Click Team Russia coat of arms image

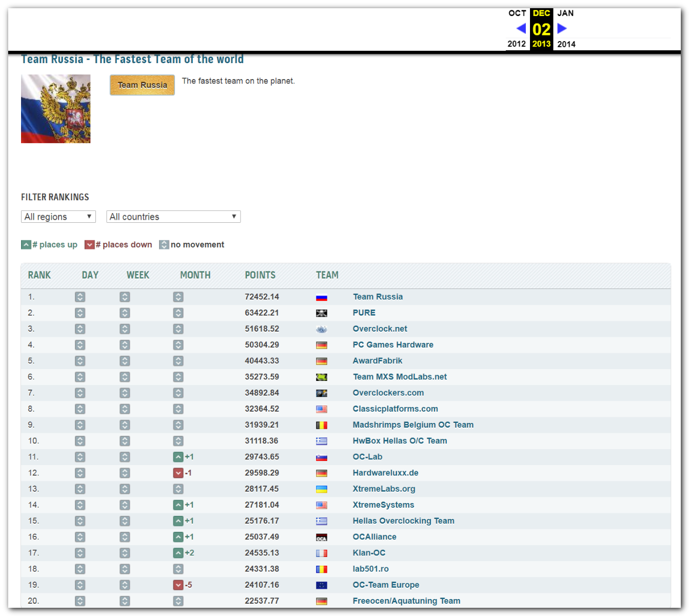pyautogui.click(x=55, y=109)
